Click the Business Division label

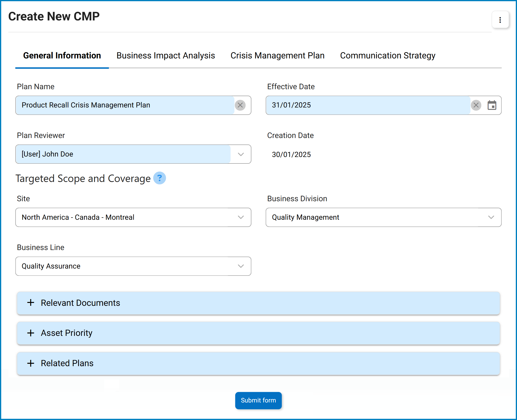297,199
